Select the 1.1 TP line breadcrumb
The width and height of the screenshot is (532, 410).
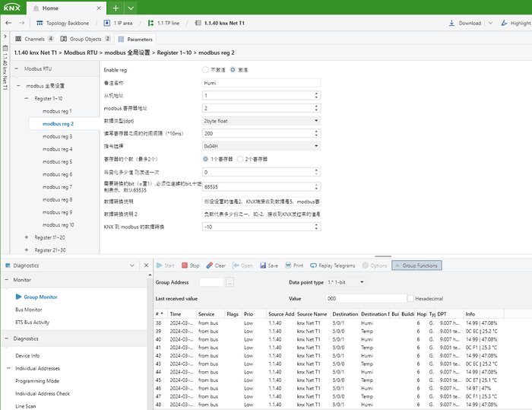(x=163, y=23)
